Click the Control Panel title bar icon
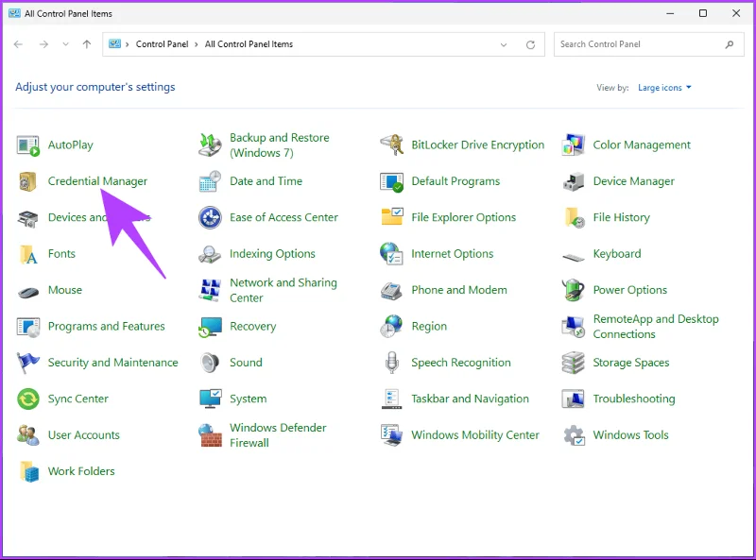The height and width of the screenshot is (560, 756). click(14, 13)
